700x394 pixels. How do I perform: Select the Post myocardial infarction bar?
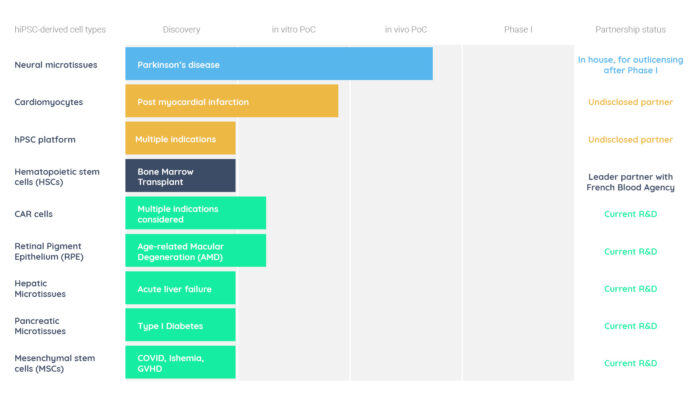click(x=232, y=101)
